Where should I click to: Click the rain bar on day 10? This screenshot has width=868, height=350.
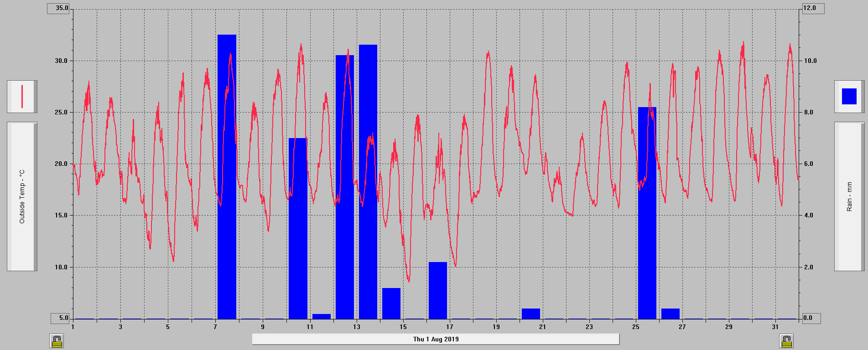298,228
